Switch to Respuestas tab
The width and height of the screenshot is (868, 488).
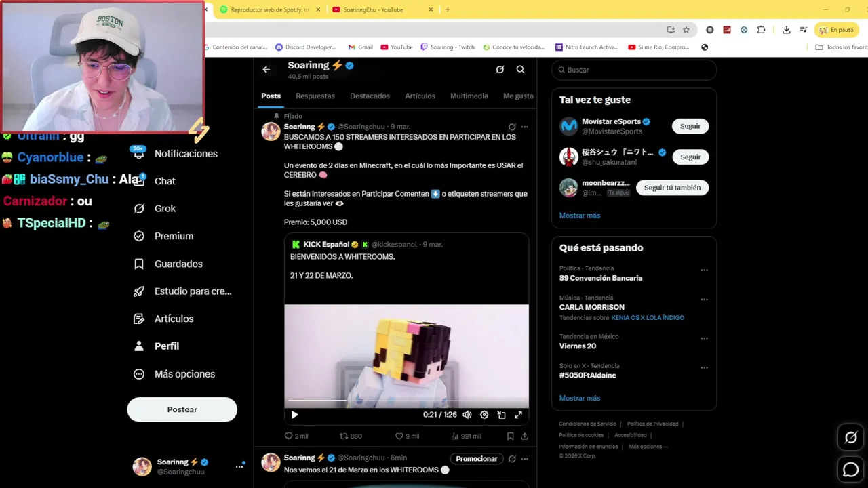pyautogui.click(x=315, y=96)
